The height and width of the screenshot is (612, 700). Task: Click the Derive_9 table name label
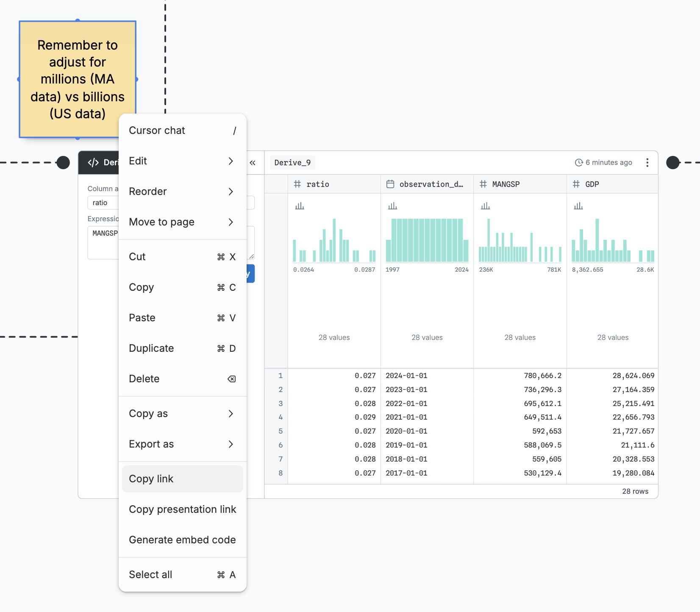click(x=292, y=163)
